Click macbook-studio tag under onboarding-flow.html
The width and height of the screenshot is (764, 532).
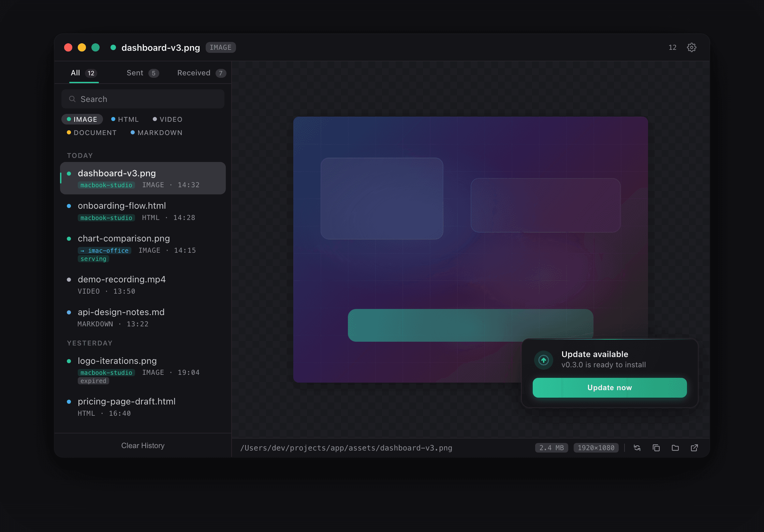pos(106,218)
